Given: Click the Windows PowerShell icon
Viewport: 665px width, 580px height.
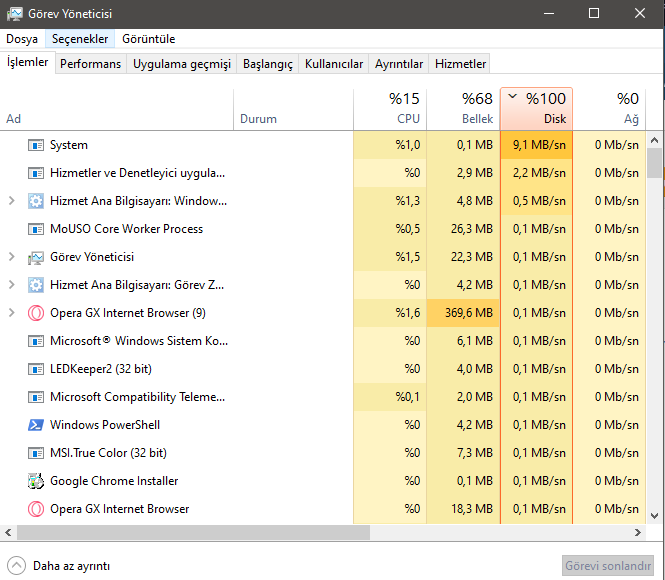Looking at the screenshot, I should [36, 425].
